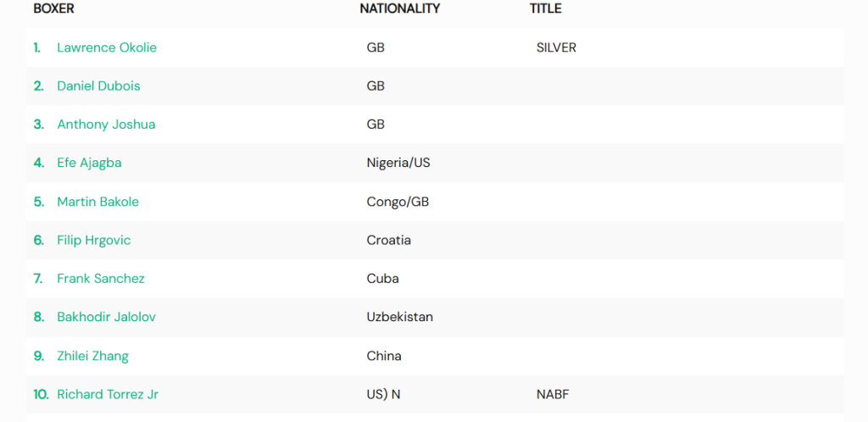Screen dimensions: 868x422
Task: Click the Croatia nationality cell
Action: pos(388,241)
